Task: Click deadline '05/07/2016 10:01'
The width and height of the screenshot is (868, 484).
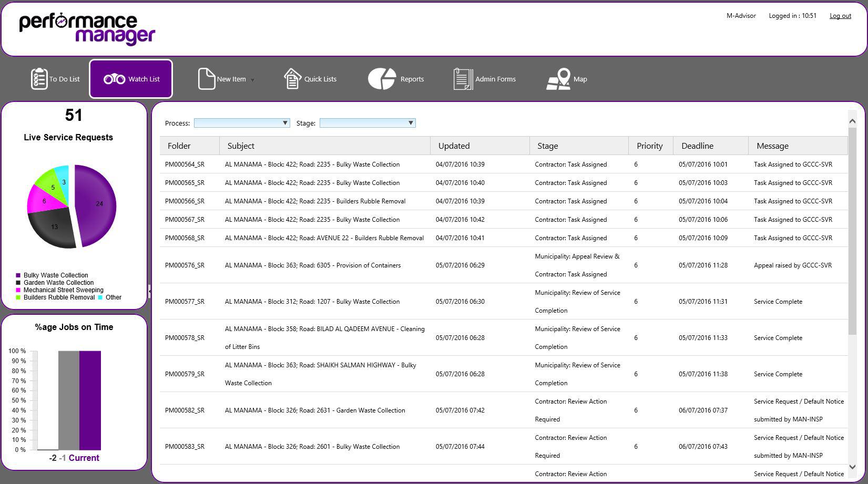Action: [x=703, y=164]
